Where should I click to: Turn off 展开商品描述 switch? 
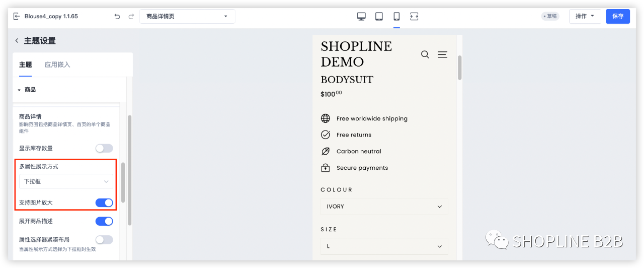tap(104, 221)
